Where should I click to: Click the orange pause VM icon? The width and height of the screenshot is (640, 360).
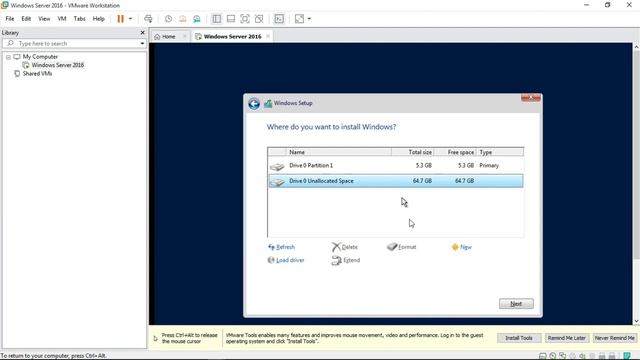[120, 19]
